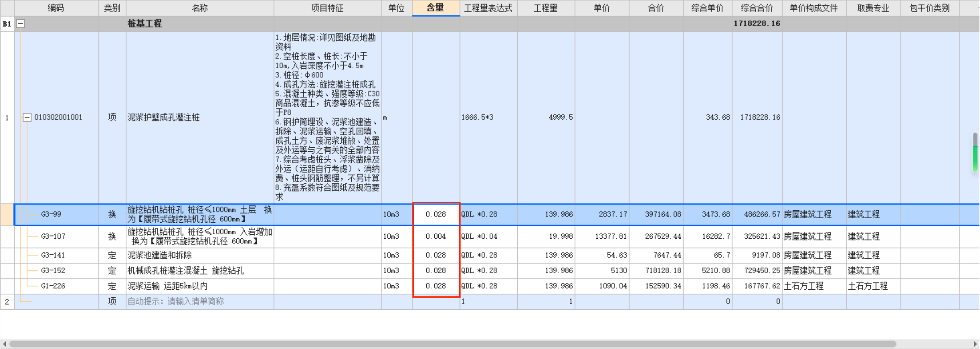Screen dimensions: 980x349
Task: Select the 取费专业 column header
Action: coord(873,8)
